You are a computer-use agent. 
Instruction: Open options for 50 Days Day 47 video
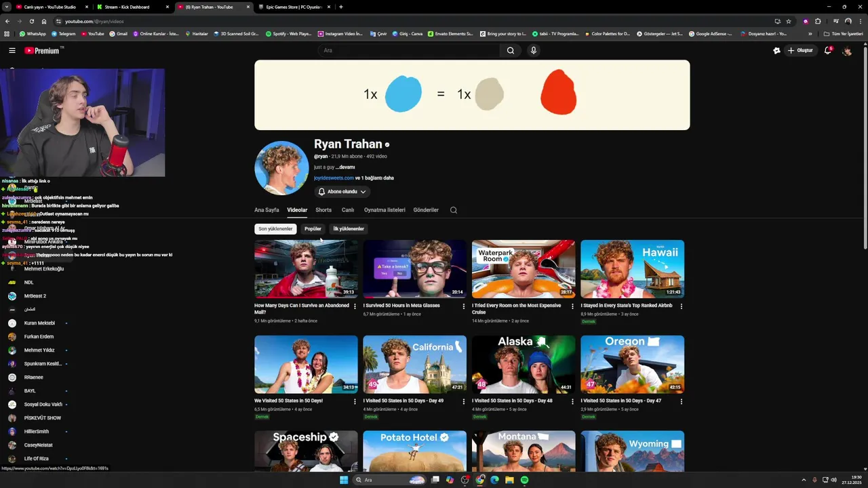682,401
